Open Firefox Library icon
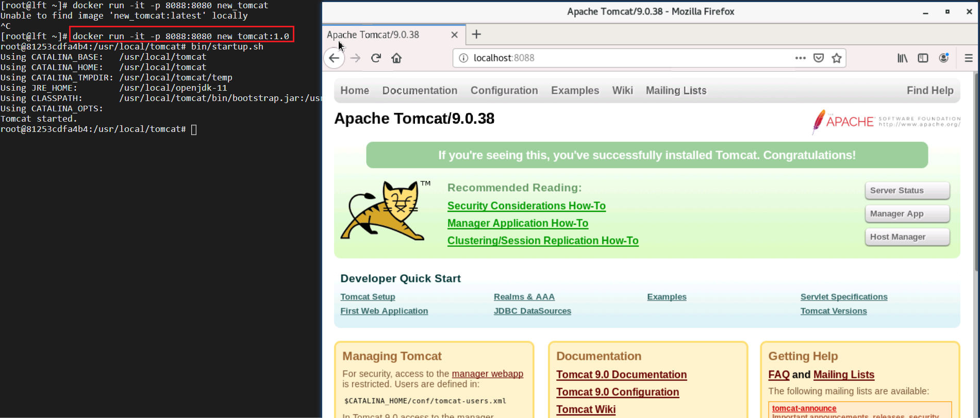 point(902,58)
